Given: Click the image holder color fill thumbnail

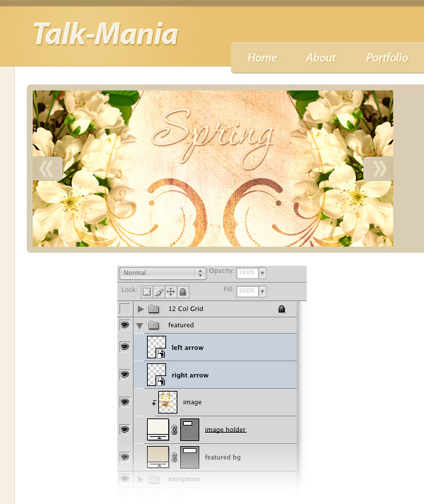Looking at the screenshot, I should (x=158, y=430).
